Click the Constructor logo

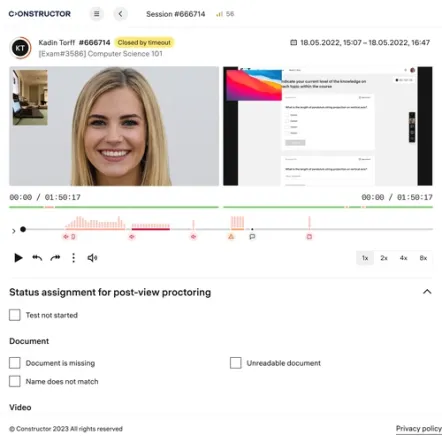pyautogui.click(x=40, y=14)
